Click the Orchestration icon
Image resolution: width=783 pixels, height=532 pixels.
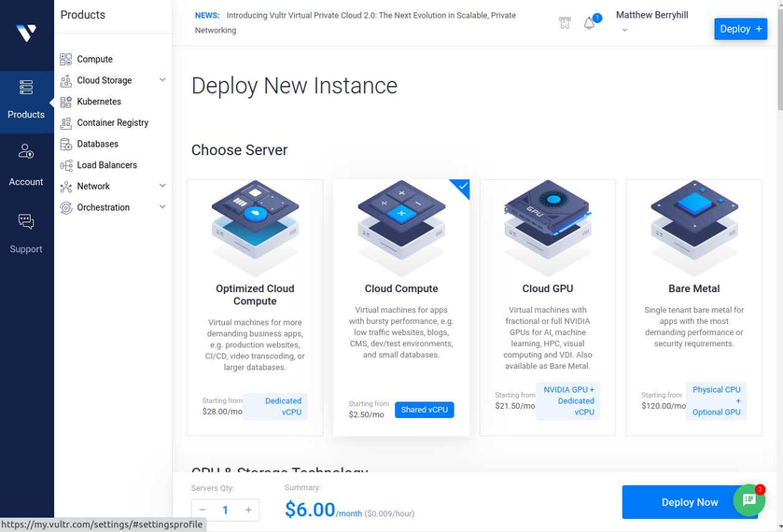(65, 208)
